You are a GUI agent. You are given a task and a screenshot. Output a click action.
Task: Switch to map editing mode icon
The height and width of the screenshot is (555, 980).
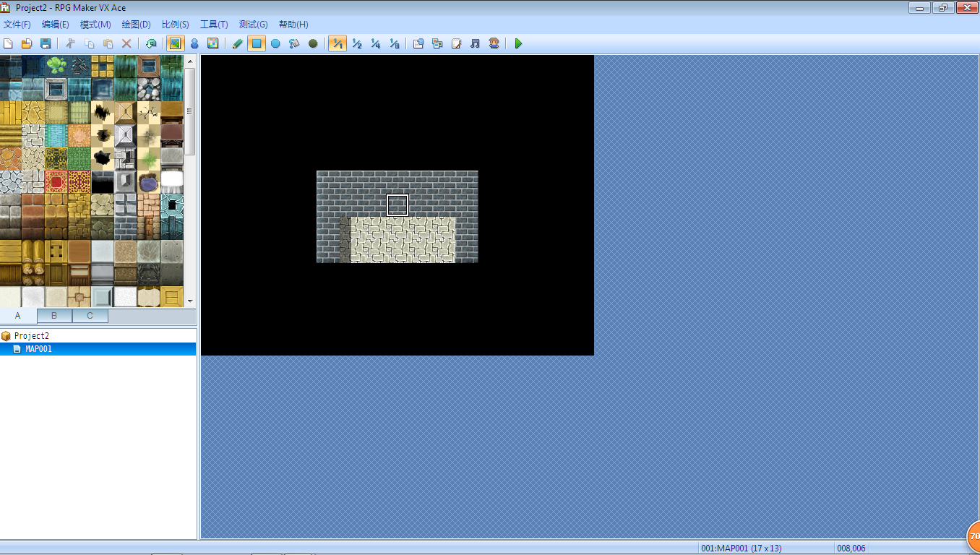click(x=175, y=43)
